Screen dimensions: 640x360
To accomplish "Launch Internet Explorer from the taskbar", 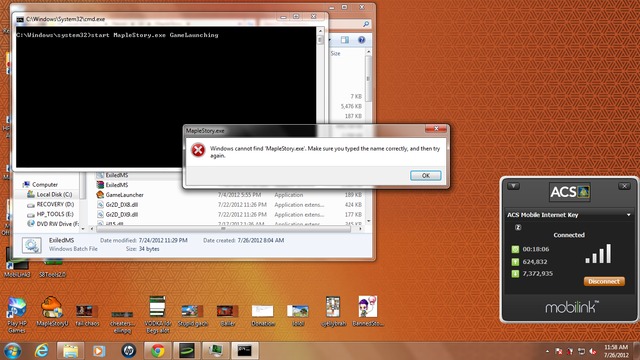I will click(x=41, y=351).
